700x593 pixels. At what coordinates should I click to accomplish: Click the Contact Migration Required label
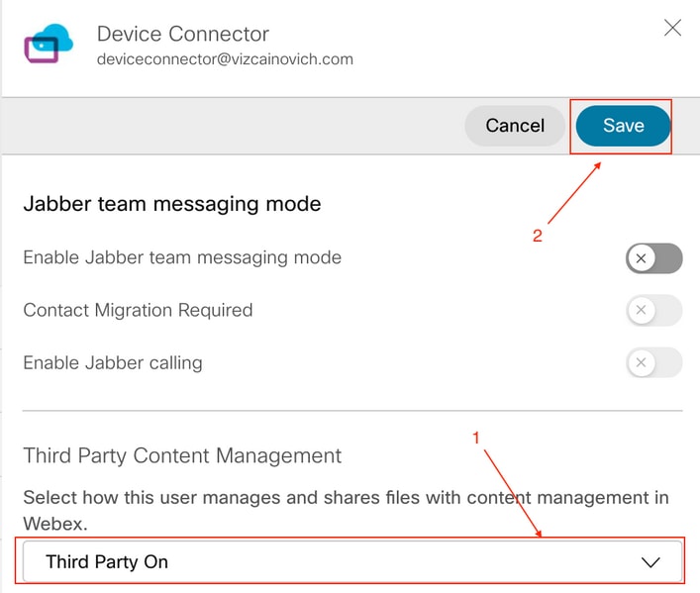click(x=138, y=310)
